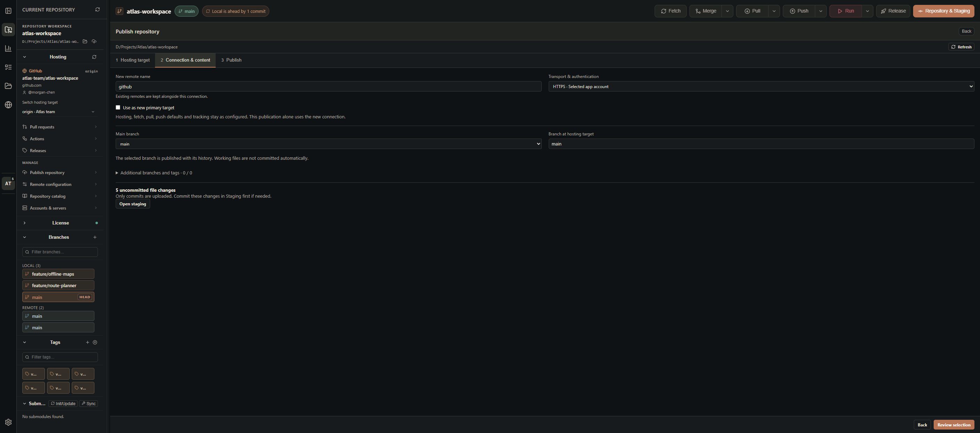This screenshot has height=433, width=980.
Task: Collapse the Hosting section chevron
Action: 24,57
